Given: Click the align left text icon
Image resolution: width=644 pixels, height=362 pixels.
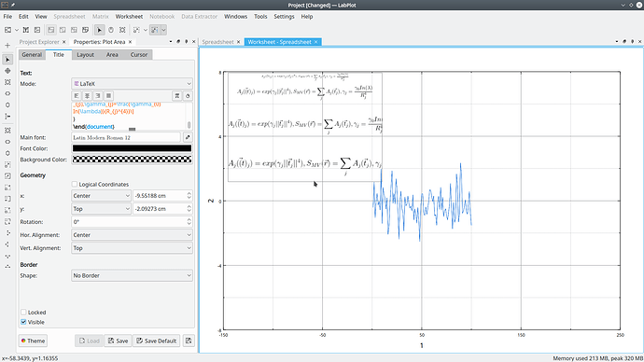Looking at the screenshot, I should [77, 95].
